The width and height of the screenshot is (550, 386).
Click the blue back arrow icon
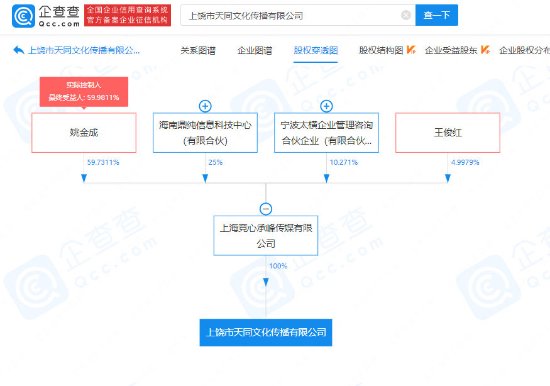pyautogui.click(x=18, y=50)
